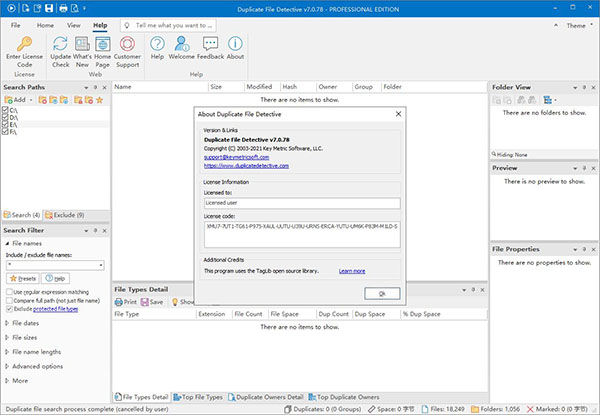Viewport: 600px width, 415px height.
Task: Open the Learn more link
Action: click(351, 271)
